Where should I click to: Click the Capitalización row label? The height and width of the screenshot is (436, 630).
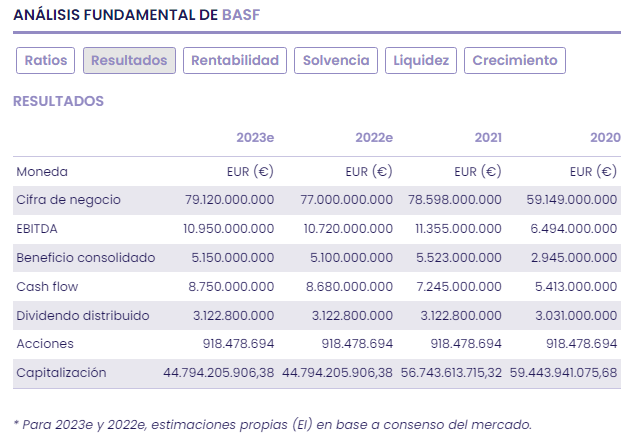(x=61, y=373)
